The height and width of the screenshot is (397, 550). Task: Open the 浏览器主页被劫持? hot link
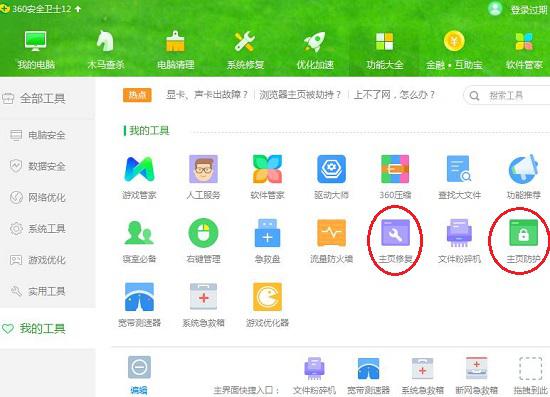[x=300, y=95]
